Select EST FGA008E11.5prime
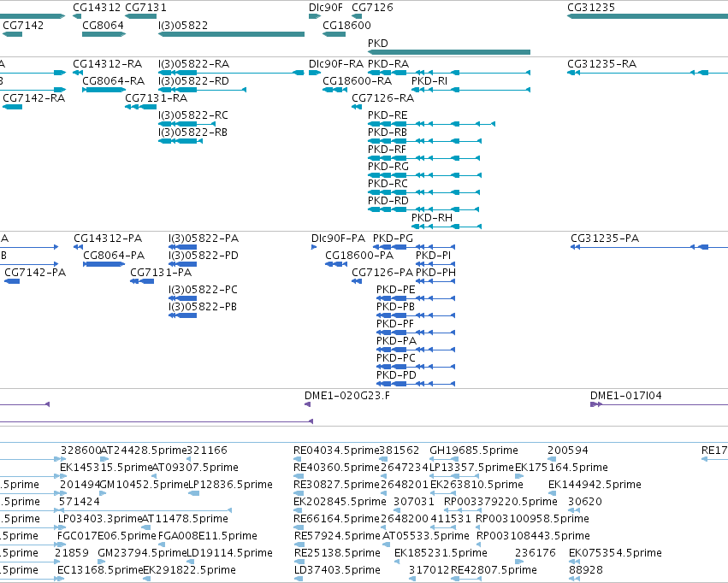Image resolution: width=728 pixels, height=583 pixels. (208, 536)
